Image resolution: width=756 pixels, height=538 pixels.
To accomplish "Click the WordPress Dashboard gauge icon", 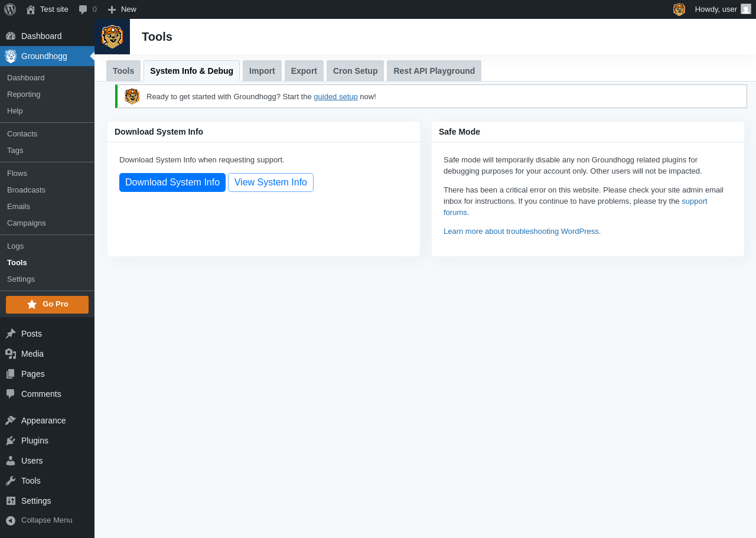I will click(x=11, y=36).
